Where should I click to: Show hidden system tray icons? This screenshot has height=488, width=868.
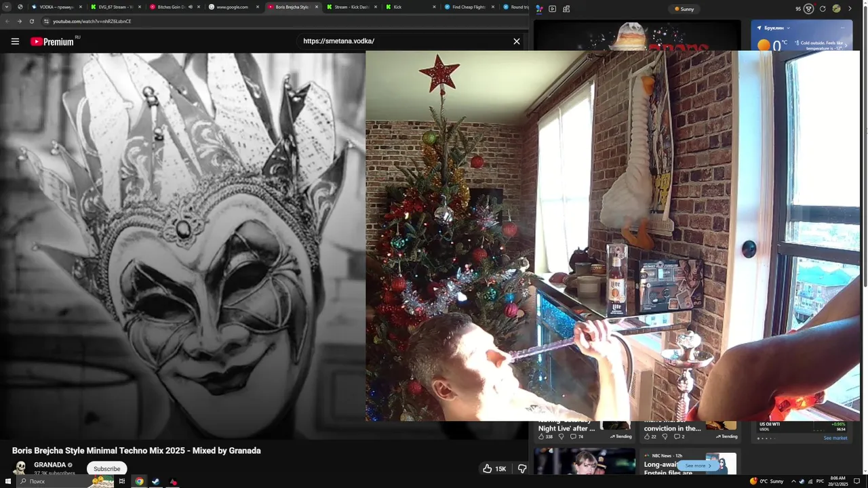pyautogui.click(x=793, y=481)
